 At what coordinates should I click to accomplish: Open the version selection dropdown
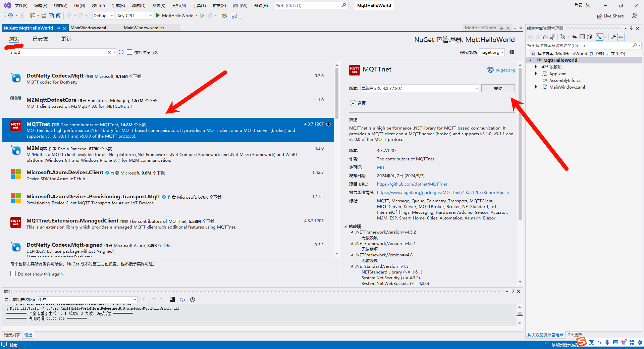420,89
